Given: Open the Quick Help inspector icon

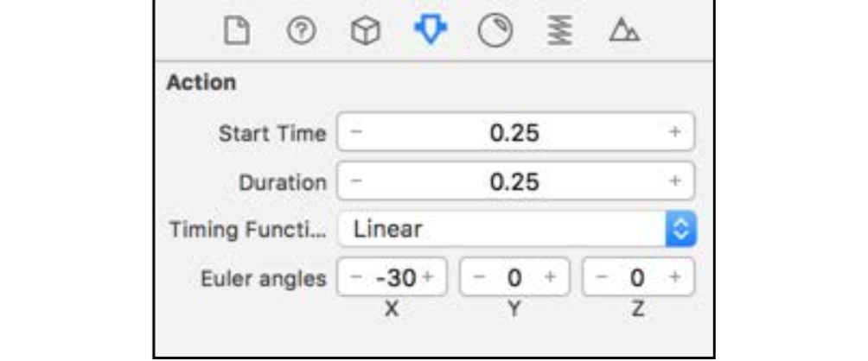Looking at the screenshot, I should click(301, 31).
